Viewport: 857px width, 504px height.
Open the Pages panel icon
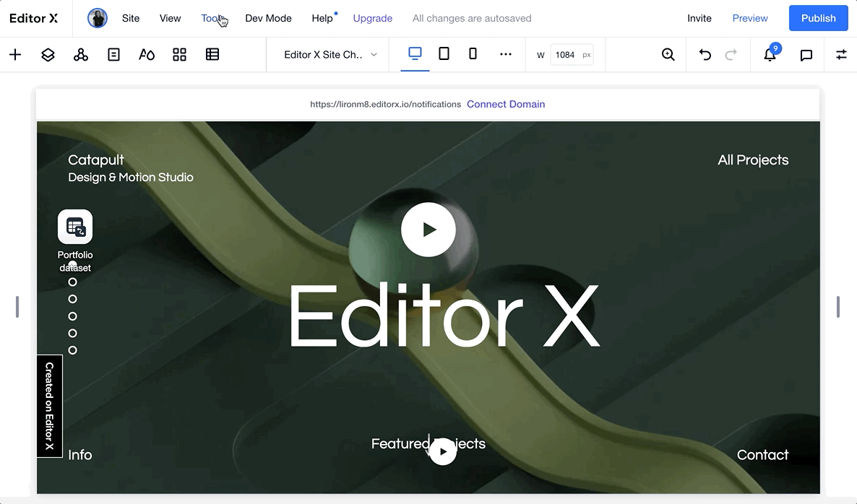pyautogui.click(x=113, y=55)
